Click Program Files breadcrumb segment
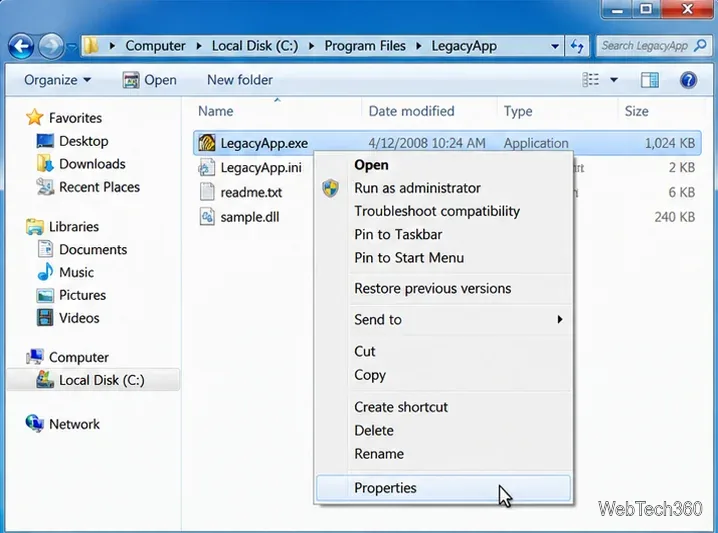718x533 pixels. pyautogui.click(x=365, y=46)
